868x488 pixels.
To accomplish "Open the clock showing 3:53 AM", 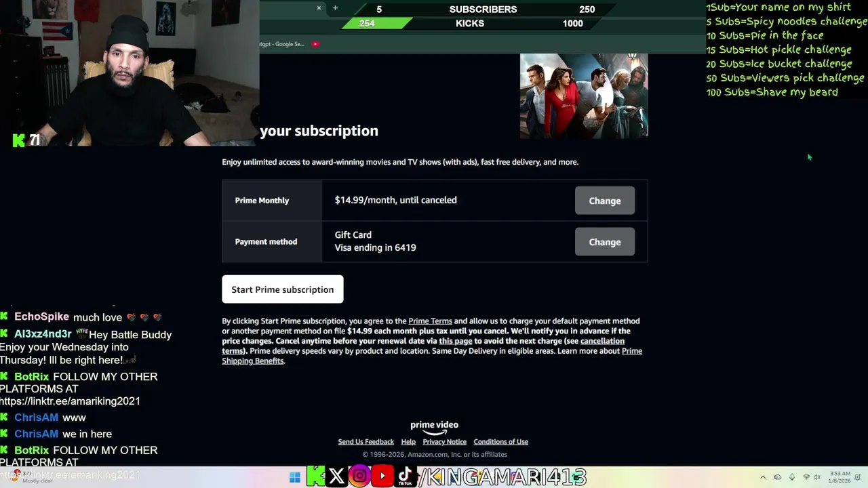I will 839,478.
